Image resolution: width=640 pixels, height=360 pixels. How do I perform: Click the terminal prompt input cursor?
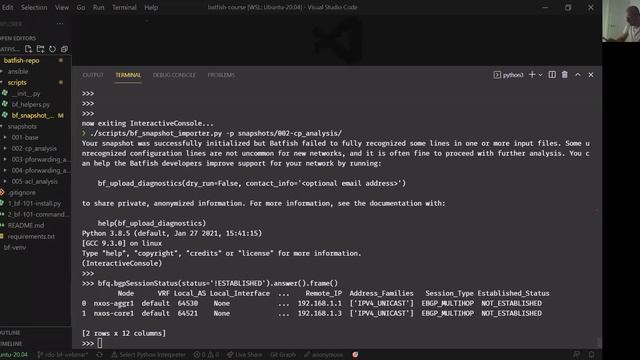point(100,343)
